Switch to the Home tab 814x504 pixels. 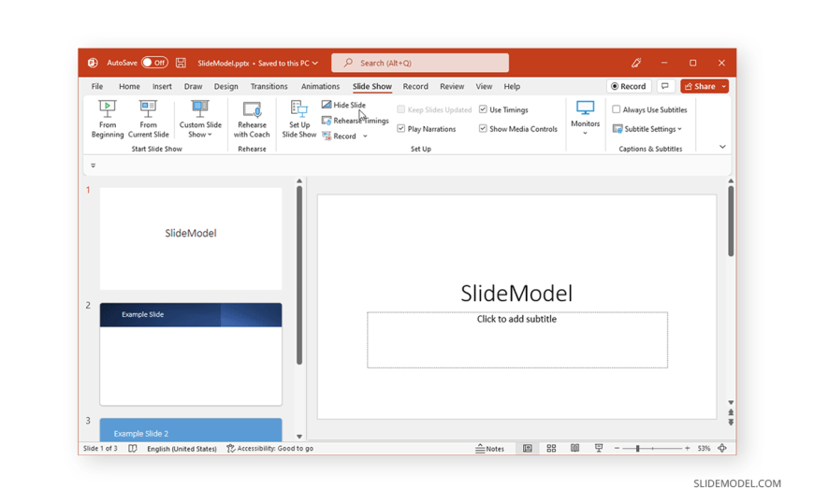[x=129, y=86]
